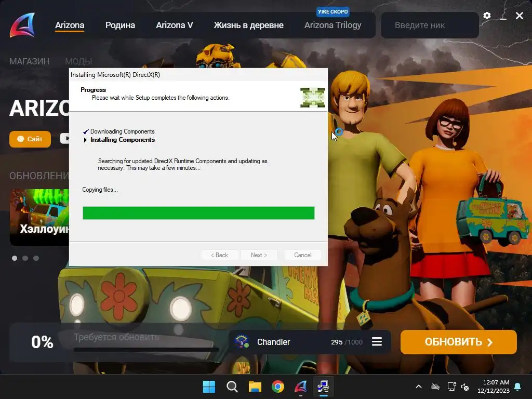Select the third news carousel dot

coord(36,258)
